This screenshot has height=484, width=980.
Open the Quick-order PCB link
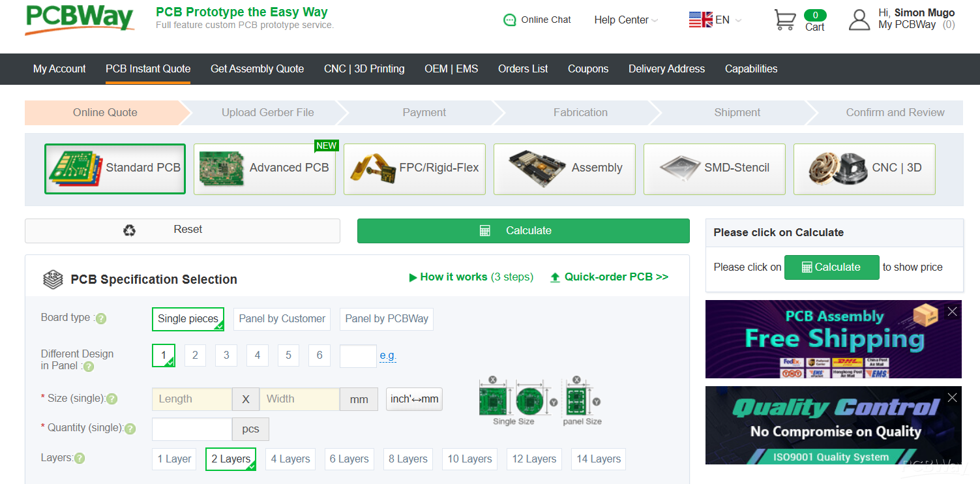point(610,277)
